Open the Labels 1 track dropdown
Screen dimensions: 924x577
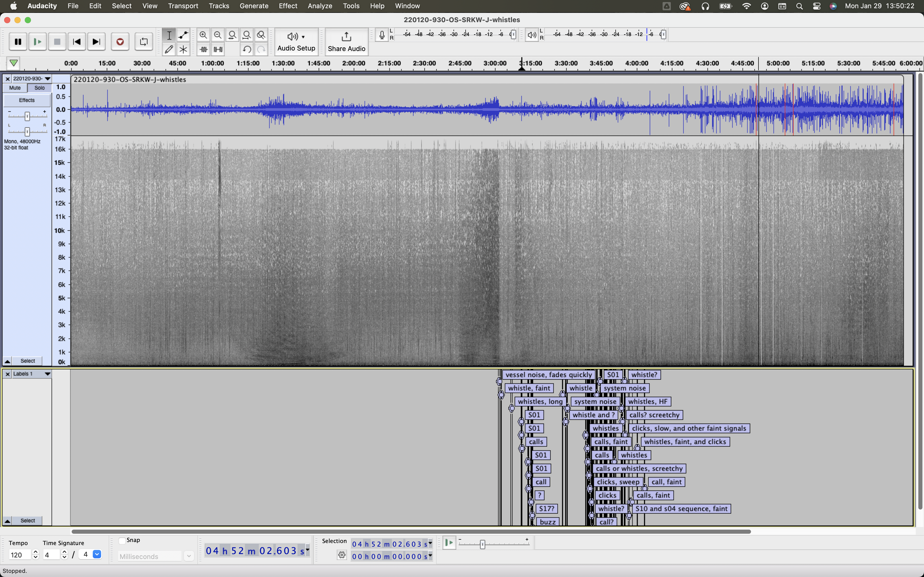[47, 374]
